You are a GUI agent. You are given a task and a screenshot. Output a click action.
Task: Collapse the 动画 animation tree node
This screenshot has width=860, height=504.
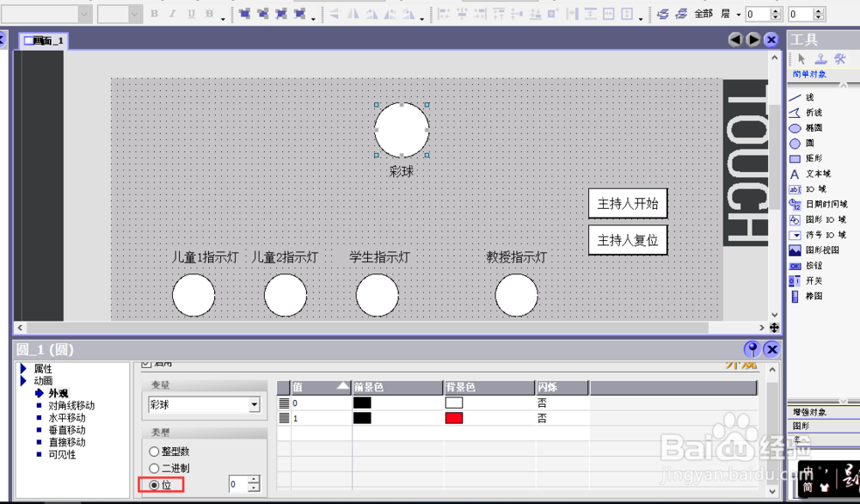click(x=23, y=381)
